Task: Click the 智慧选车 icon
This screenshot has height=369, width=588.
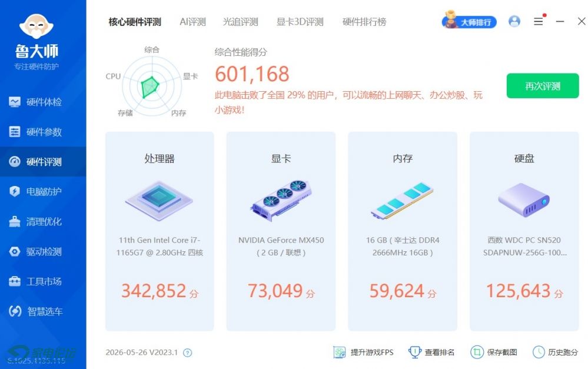Action: 15,311
